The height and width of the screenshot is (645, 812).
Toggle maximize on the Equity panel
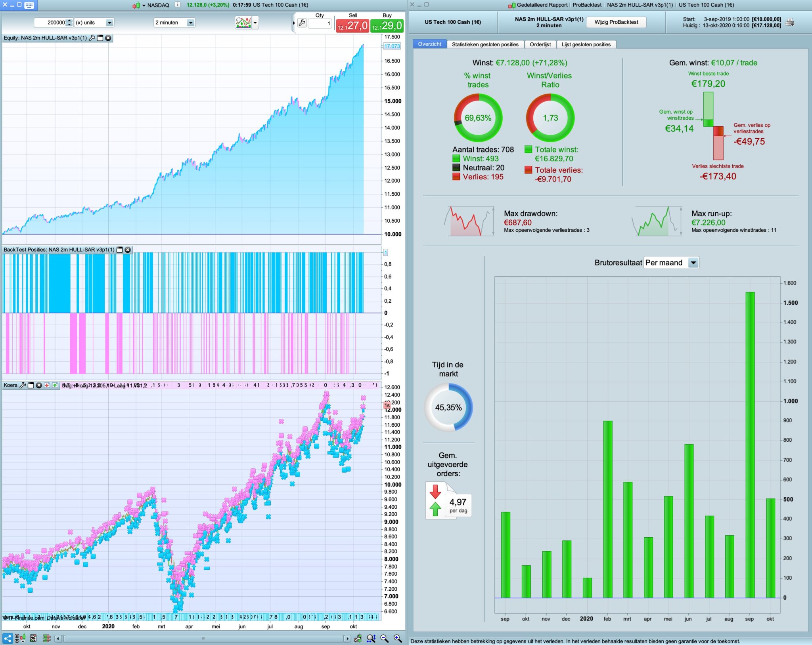pos(100,38)
